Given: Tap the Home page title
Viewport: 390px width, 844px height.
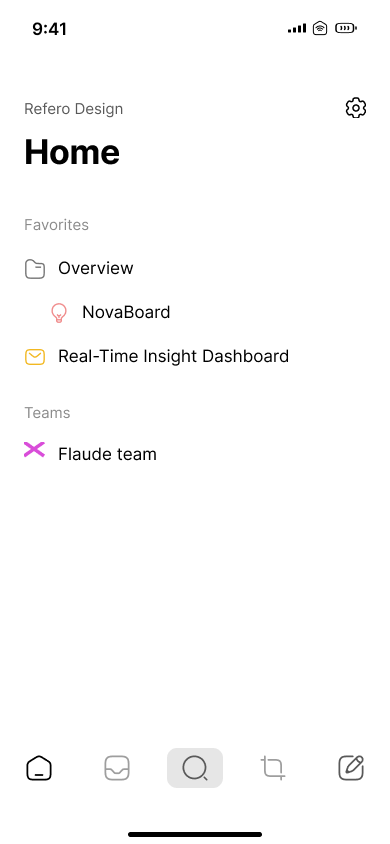Looking at the screenshot, I should [72, 152].
